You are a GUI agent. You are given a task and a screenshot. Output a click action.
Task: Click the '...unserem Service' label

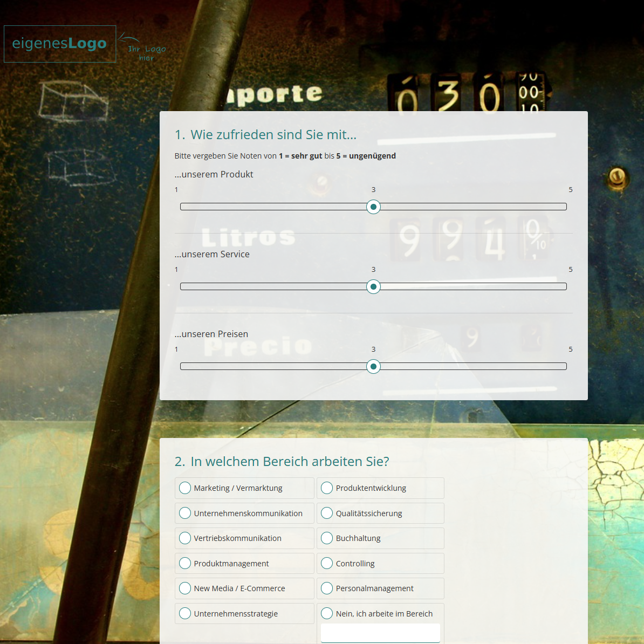click(x=212, y=254)
